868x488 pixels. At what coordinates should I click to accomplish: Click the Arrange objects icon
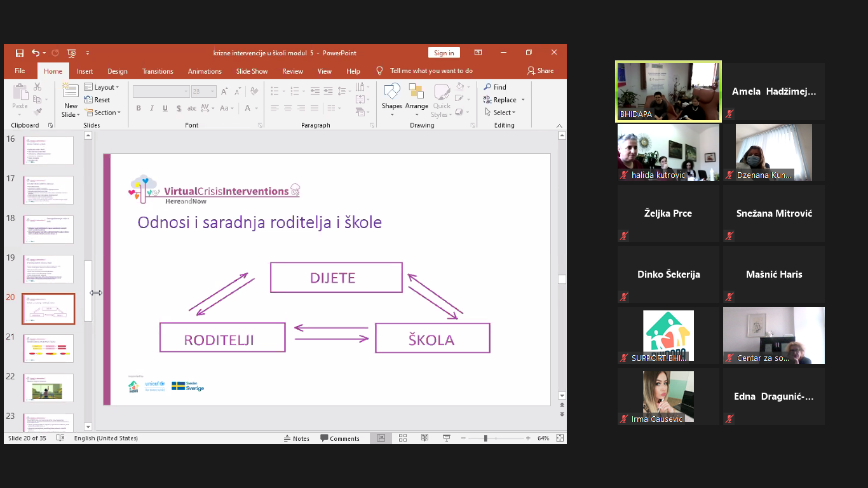tap(416, 99)
